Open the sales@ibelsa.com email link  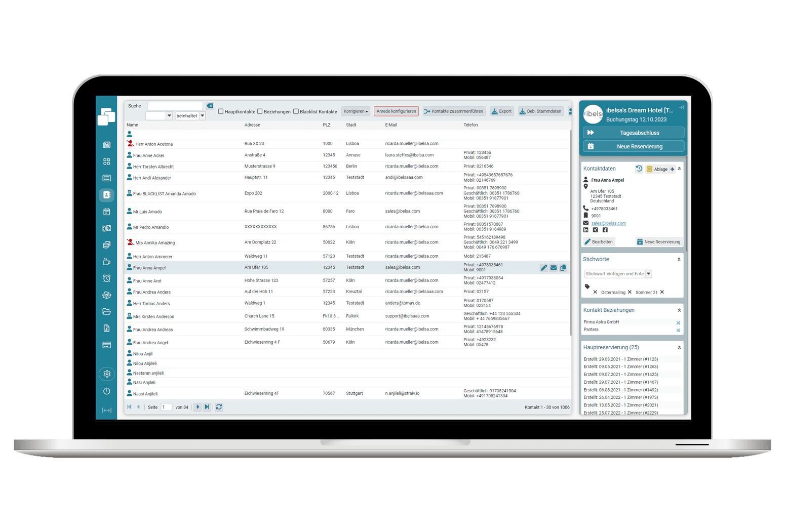608,223
